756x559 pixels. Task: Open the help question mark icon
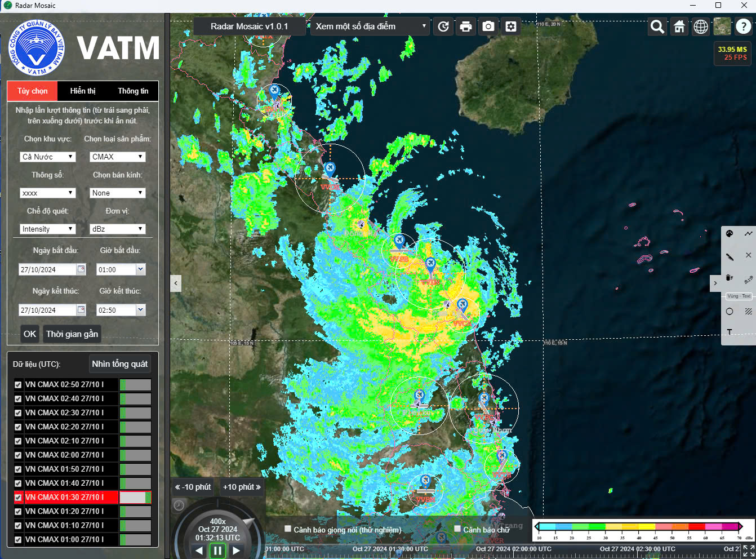click(744, 26)
